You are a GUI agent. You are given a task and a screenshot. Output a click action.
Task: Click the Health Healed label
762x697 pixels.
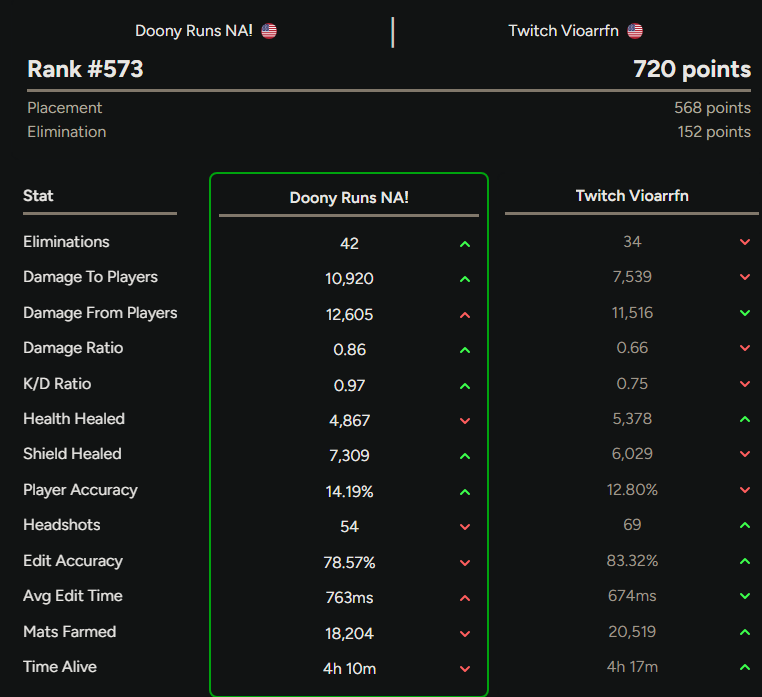74,419
